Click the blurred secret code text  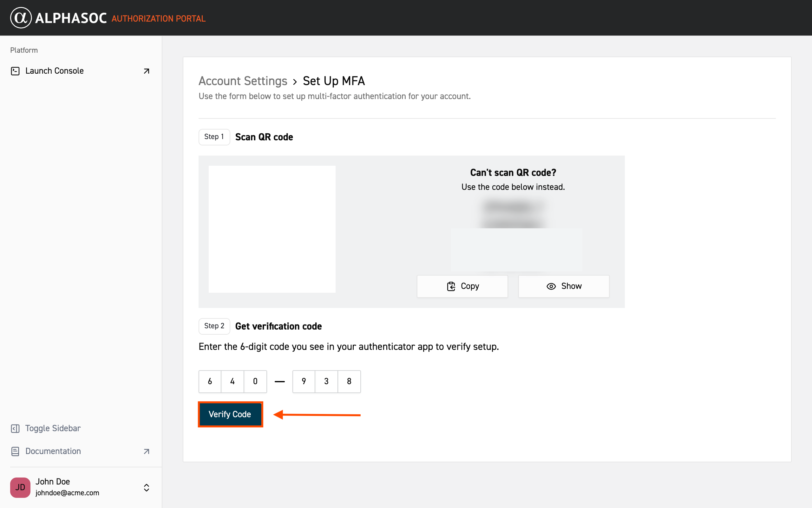513,214
